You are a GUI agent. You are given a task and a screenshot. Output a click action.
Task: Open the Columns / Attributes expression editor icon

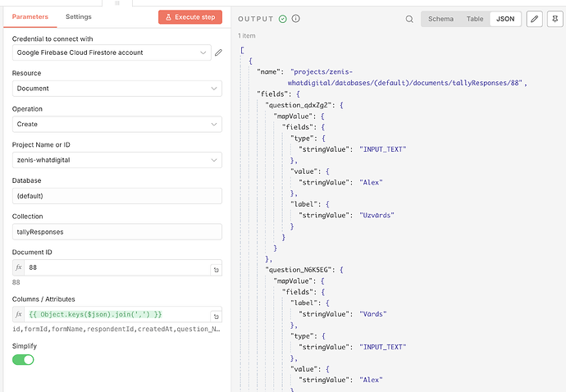tap(216, 317)
